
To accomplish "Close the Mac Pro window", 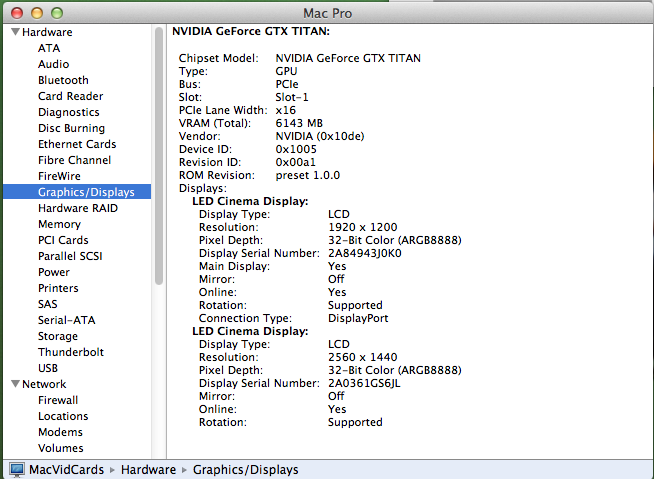I will (x=17, y=13).
